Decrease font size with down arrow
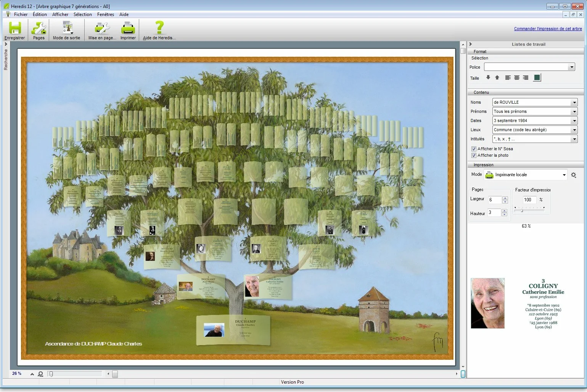This screenshot has height=392, width=587. coord(488,77)
